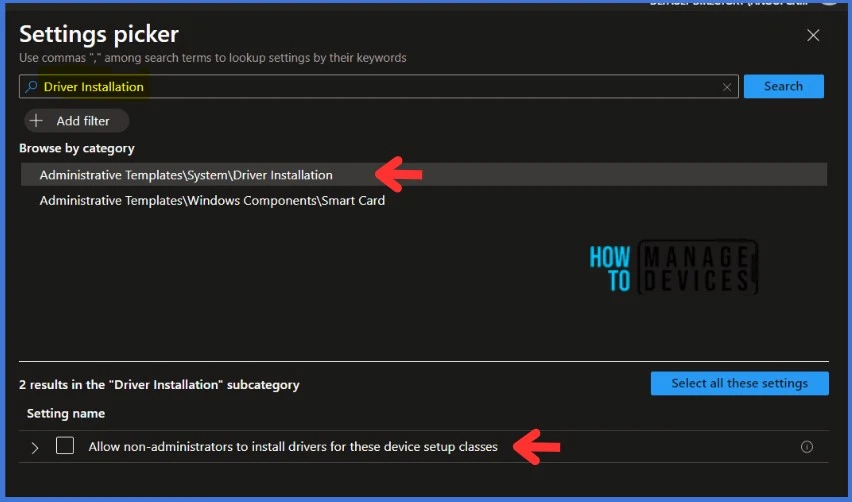The image size is (852, 502).
Task: Focus the Driver Installation search field
Action: pyautogui.click(x=379, y=86)
